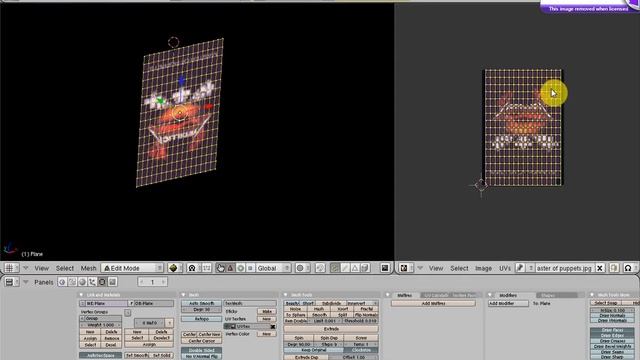Click the Add Modifier button
Image resolution: width=640 pixels, height=360 pixels.
pos(508,303)
